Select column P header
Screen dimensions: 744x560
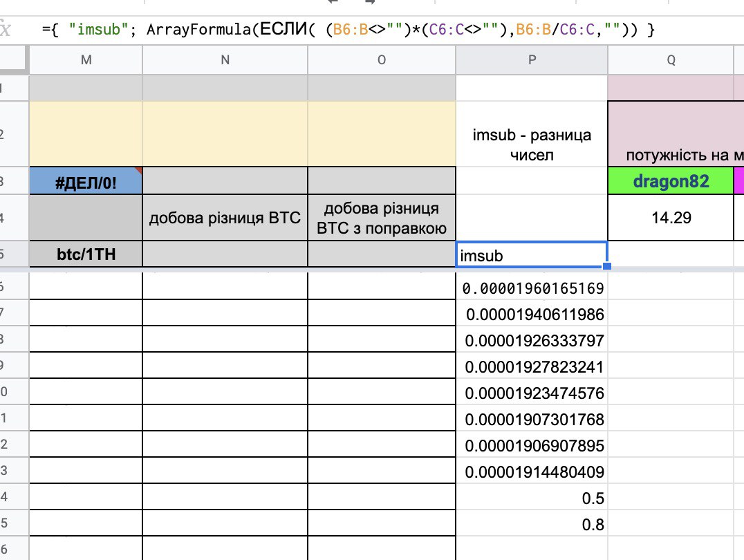(x=532, y=60)
